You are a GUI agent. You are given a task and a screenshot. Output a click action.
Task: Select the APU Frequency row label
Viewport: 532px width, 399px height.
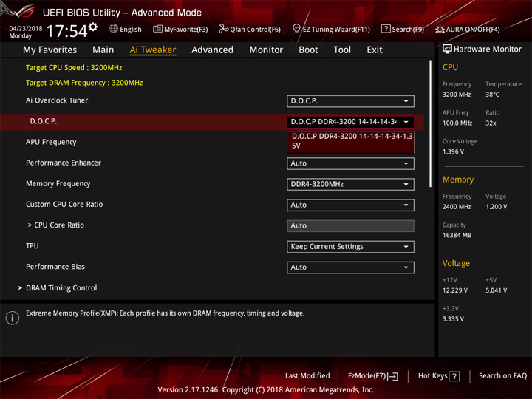tap(51, 142)
